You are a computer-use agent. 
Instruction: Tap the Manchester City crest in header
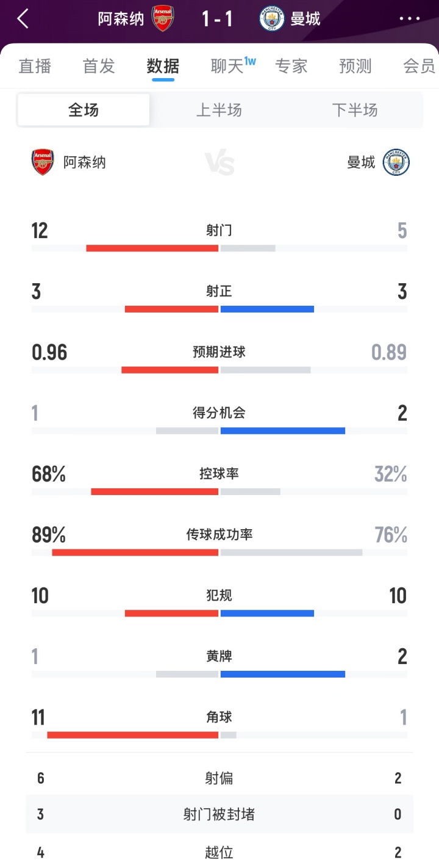[x=271, y=19]
